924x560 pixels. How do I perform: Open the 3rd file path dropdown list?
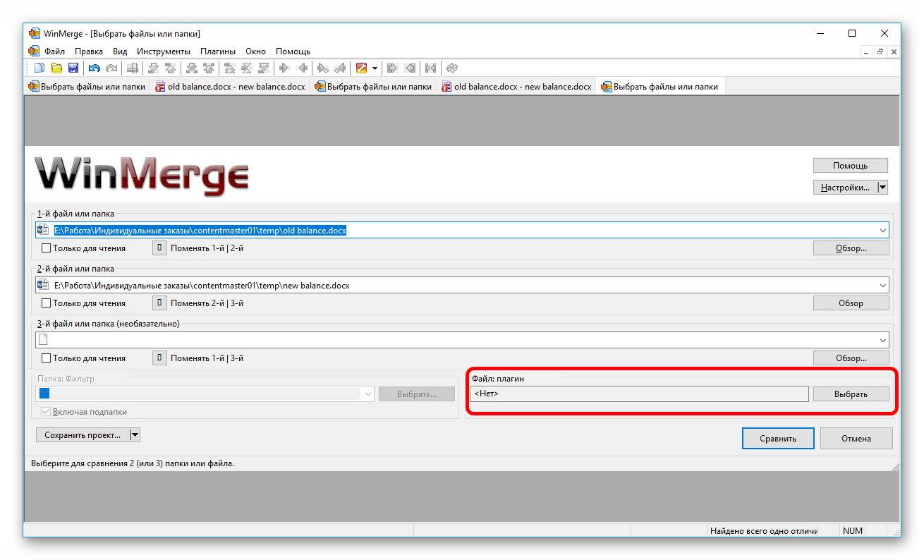click(882, 341)
